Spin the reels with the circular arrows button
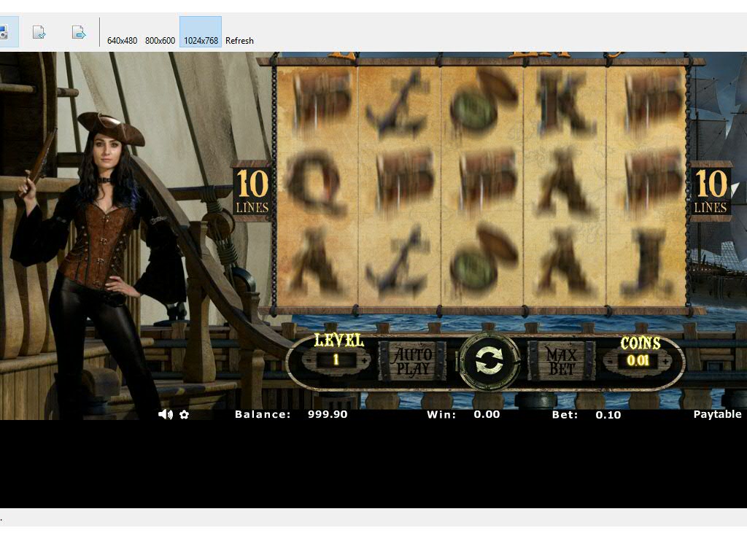This screenshot has height=560, width=747. coord(489,360)
